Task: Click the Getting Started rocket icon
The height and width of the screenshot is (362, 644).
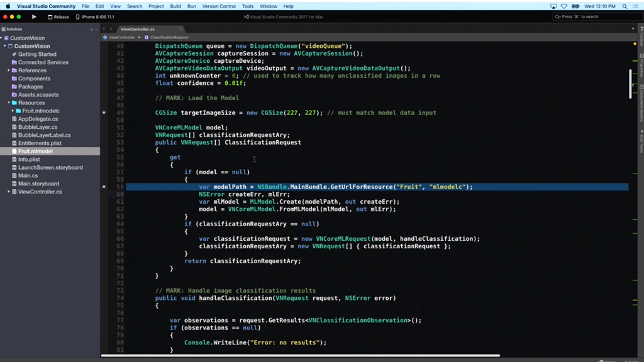Action: pyautogui.click(x=13, y=55)
